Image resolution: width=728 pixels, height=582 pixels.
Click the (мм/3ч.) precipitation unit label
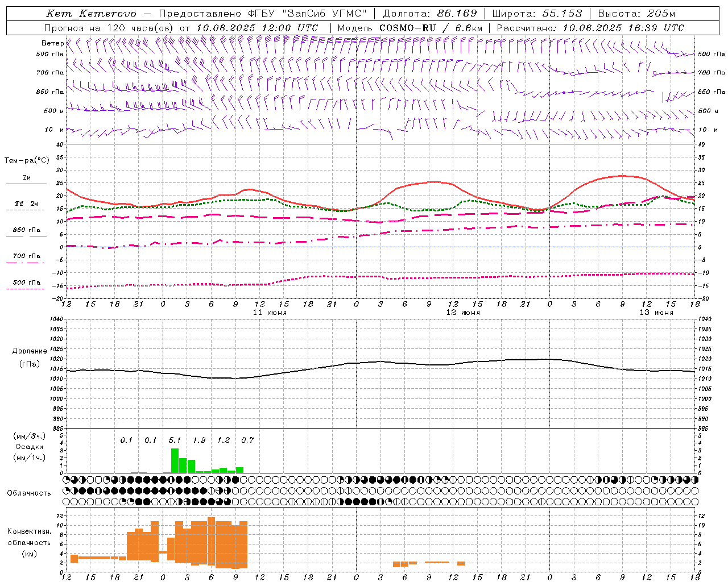tap(29, 436)
